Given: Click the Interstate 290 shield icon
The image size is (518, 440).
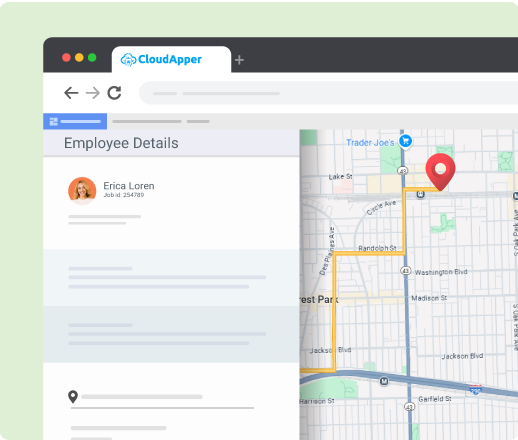Looking at the screenshot, I should tap(475, 389).
